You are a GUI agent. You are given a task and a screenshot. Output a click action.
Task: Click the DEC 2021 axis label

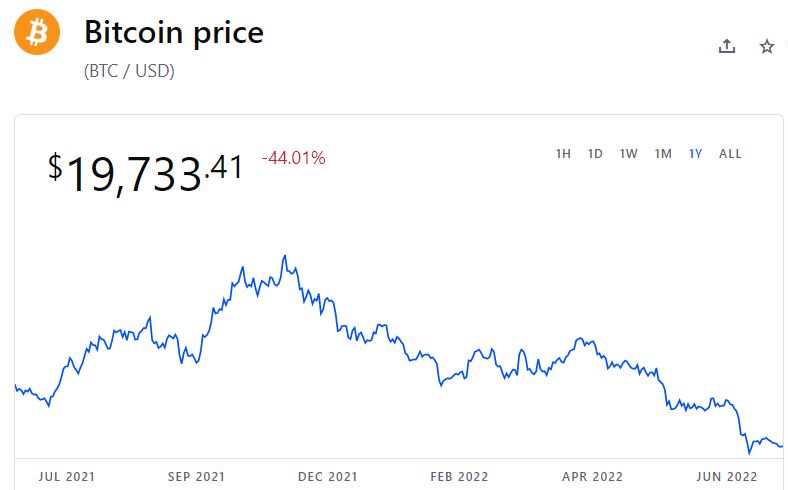click(x=328, y=477)
